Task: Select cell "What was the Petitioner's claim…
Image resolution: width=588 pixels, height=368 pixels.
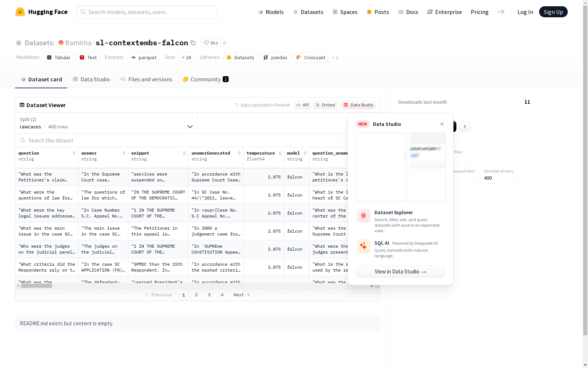Action: (47, 177)
